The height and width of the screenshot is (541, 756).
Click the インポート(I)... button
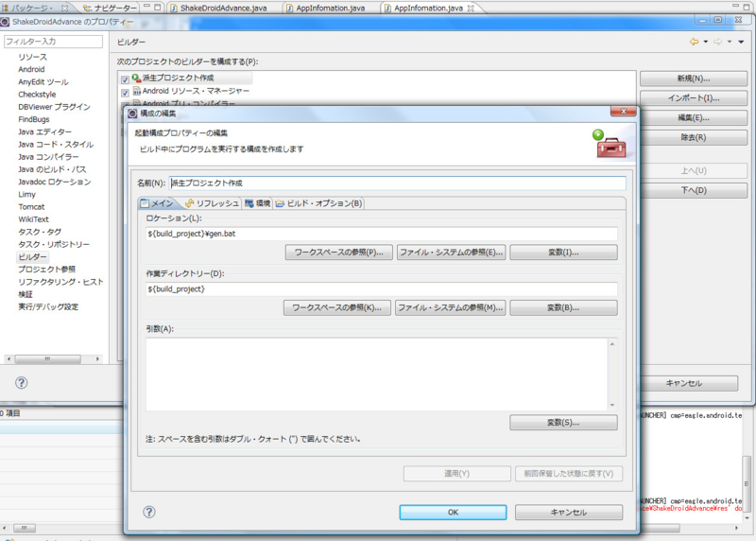pos(694,98)
